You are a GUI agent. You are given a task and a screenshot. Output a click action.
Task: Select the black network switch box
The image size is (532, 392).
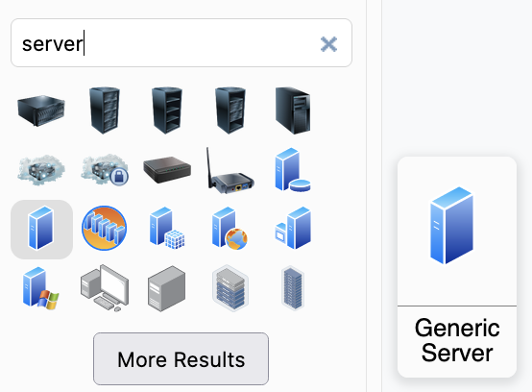pos(167,170)
